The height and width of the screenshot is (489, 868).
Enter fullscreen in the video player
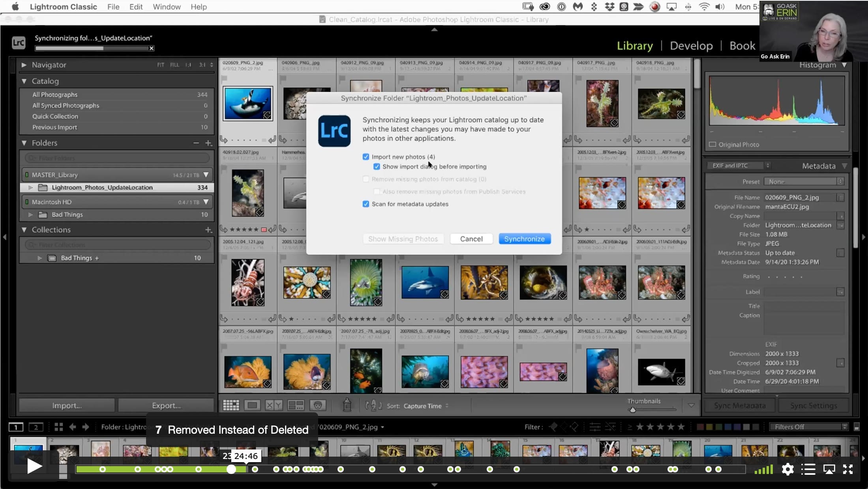tap(848, 469)
